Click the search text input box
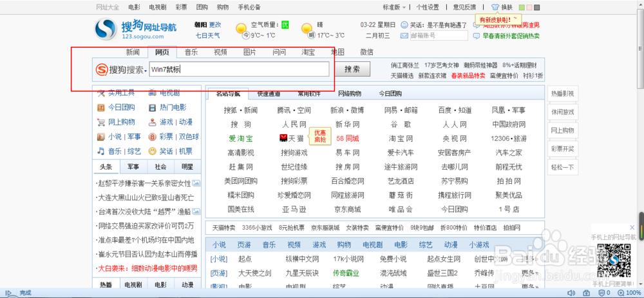The height and width of the screenshot is (298, 644). 239,69
